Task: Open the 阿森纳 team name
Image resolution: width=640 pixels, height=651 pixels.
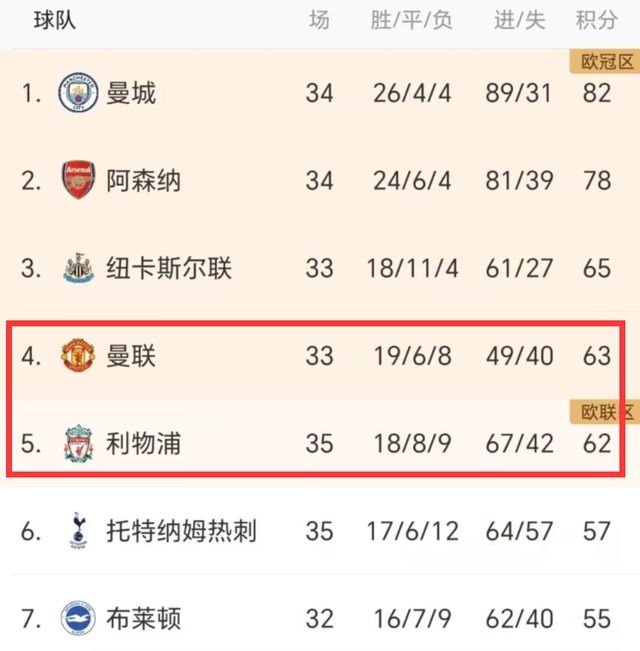Action: tap(143, 181)
